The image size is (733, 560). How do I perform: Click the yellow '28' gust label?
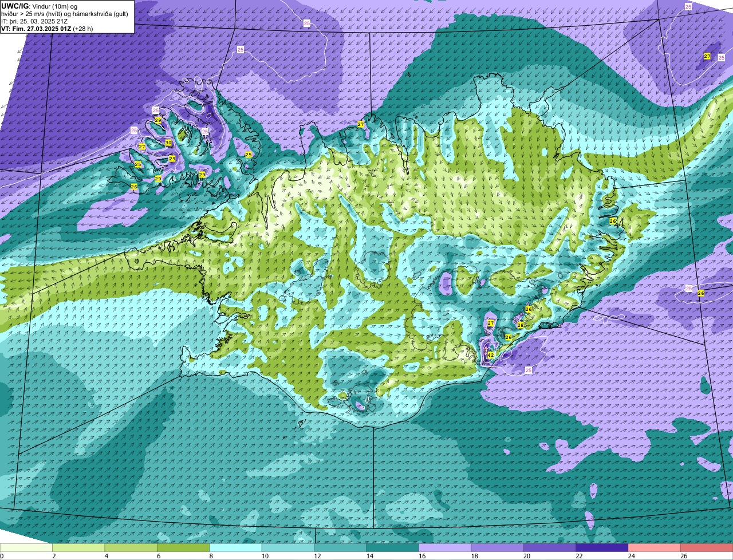521,325
